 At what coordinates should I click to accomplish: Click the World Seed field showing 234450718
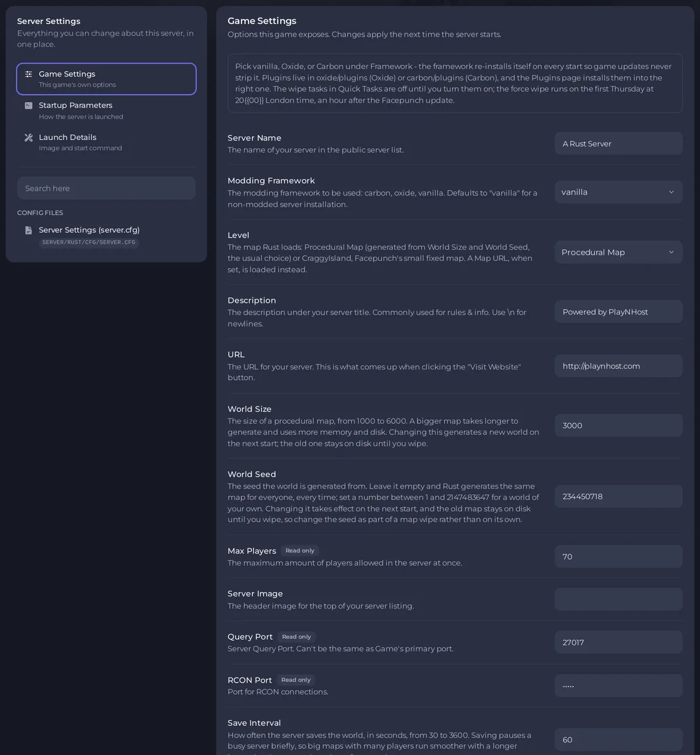(x=618, y=497)
